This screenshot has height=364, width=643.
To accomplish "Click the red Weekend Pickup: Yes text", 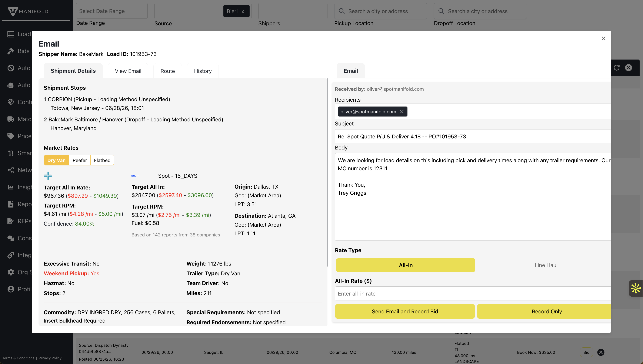I will coord(71,273).
